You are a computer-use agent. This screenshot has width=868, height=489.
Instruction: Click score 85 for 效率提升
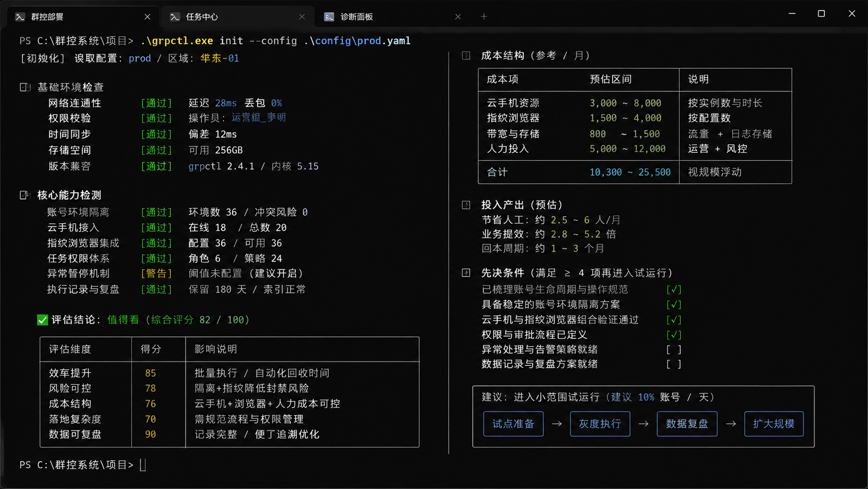point(151,373)
